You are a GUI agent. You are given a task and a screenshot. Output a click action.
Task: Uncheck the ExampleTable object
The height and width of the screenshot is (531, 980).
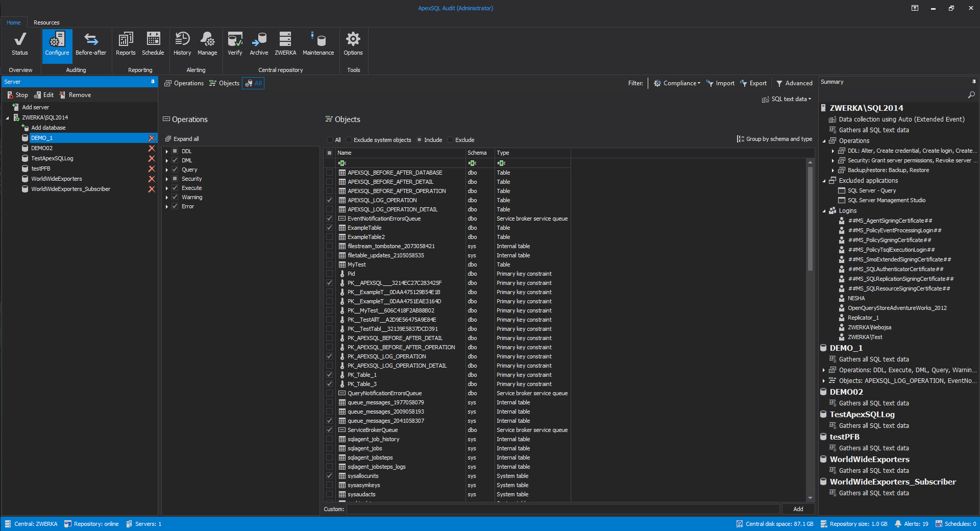[330, 228]
